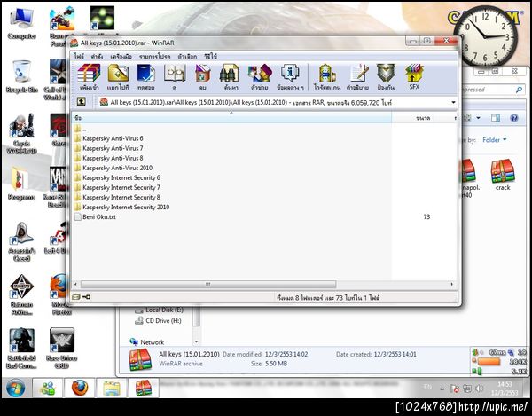Click the horizontal scrollbar right arrow
The height and width of the screenshot is (416, 532).
click(452, 284)
